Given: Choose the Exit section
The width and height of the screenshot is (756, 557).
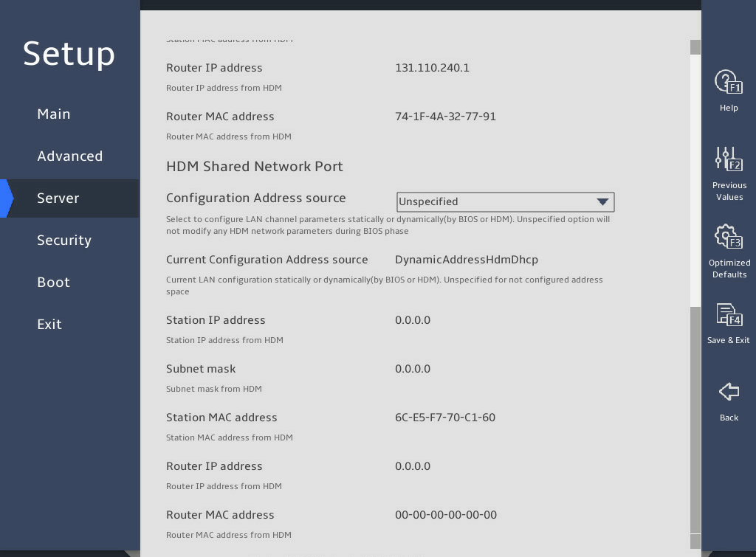Looking at the screenshot, I should [49, 325].
